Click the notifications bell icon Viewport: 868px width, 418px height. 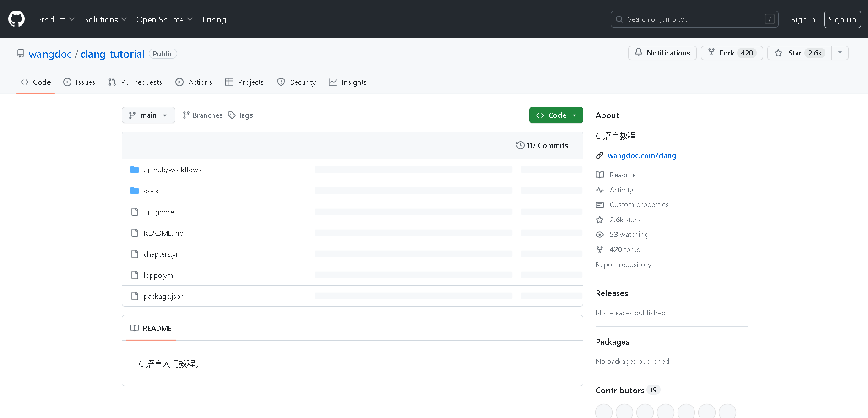638,53
